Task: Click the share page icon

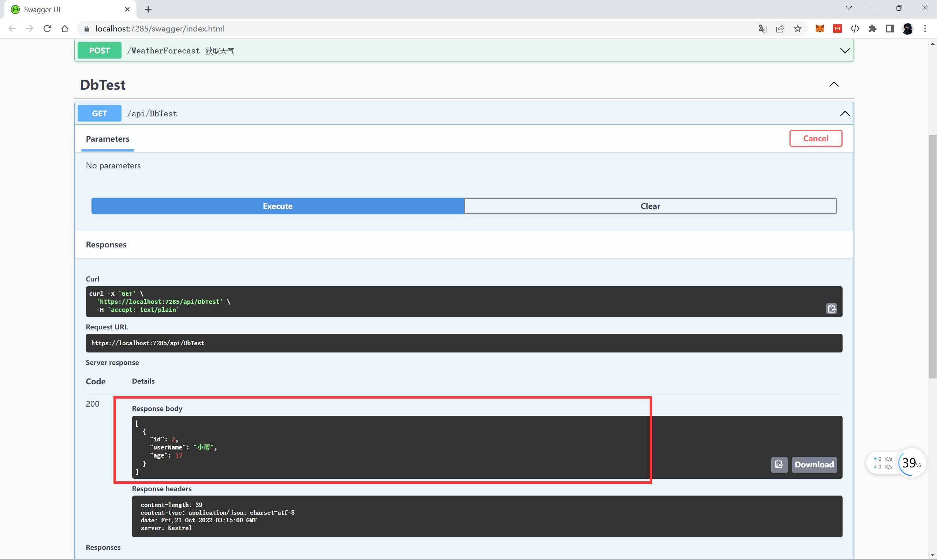Action: tap(780, 29)
